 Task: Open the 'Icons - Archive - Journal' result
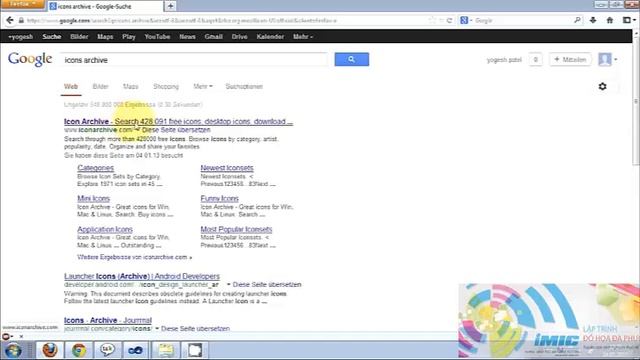click(x=108, y=320)
